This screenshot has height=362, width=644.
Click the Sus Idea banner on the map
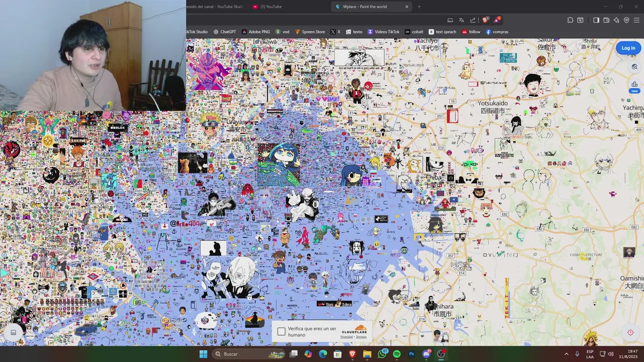(x=334, y=304)
